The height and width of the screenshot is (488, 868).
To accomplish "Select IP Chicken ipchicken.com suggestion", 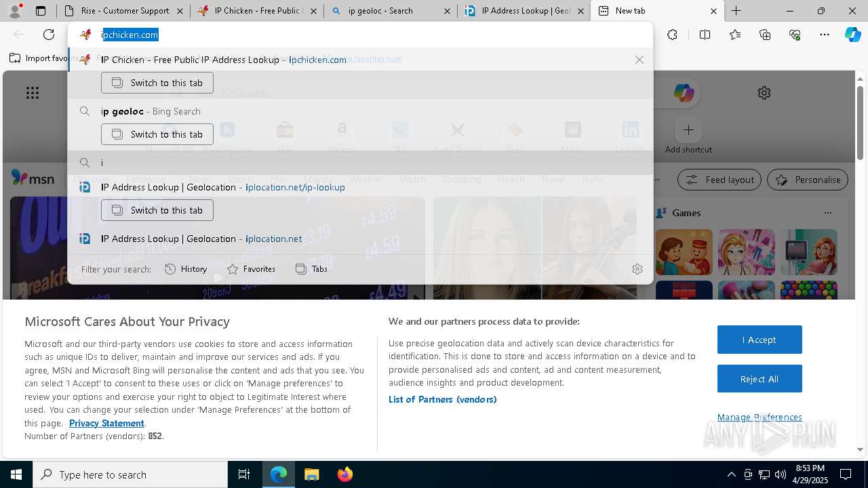I will tap(360, 60).
